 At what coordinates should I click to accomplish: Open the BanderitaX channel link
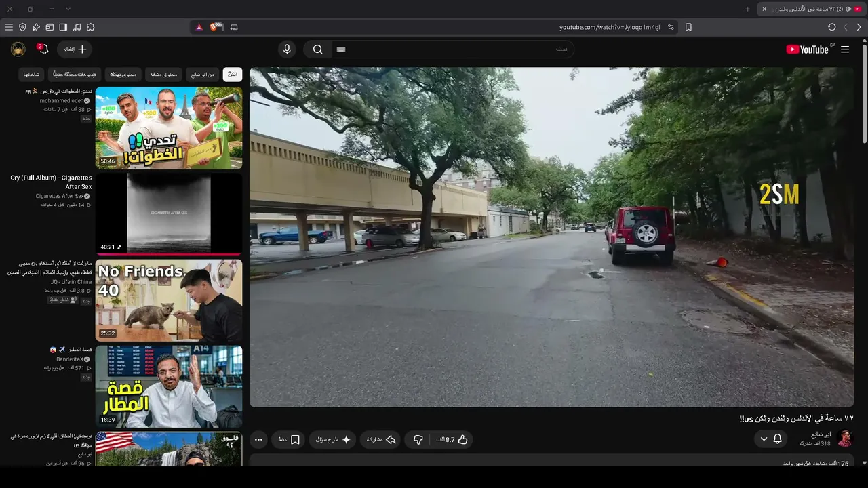[x=70, y=359]
